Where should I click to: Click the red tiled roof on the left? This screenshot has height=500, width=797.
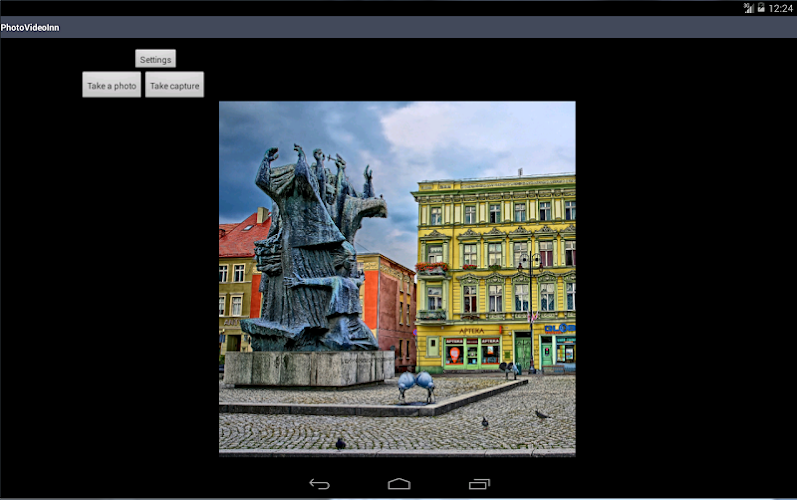[x=242, y=240]
